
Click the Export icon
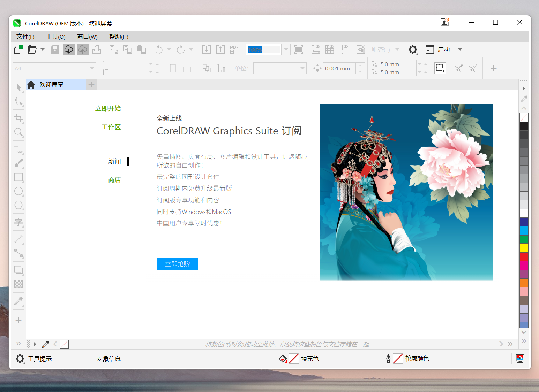(220, 49)
